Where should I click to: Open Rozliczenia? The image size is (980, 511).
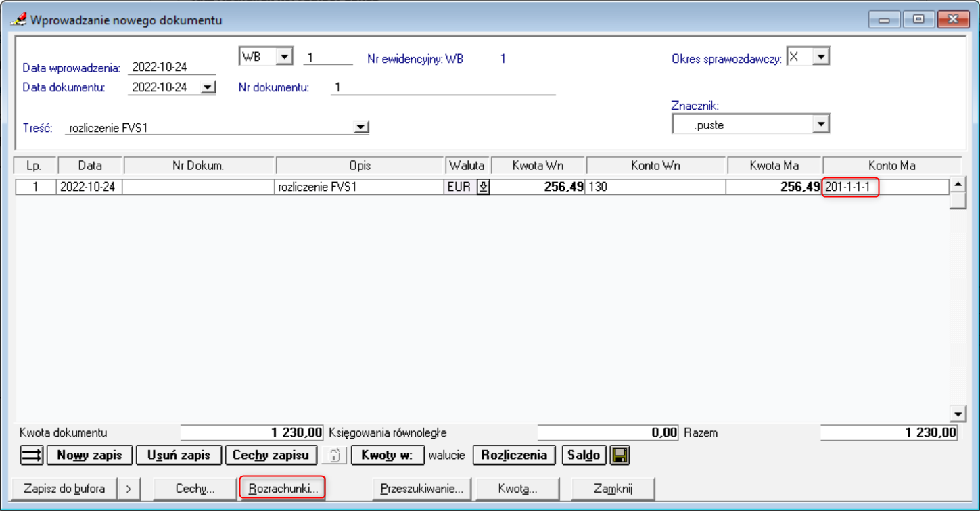[x=514, y=456]
